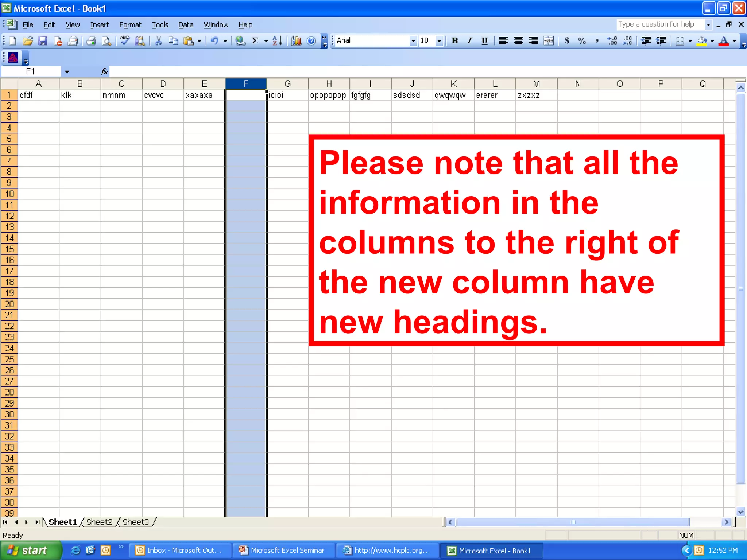Open the font name dropdown
Screen dimensions: 747x560
pos(413,41)
